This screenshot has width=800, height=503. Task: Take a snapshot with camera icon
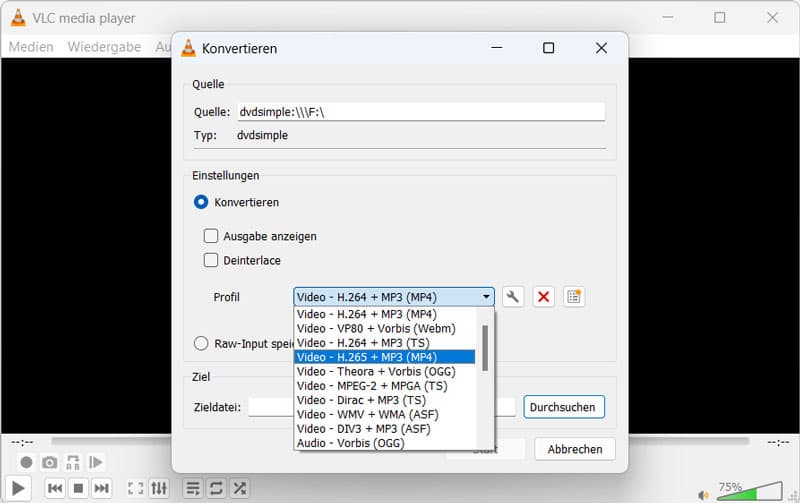49,462
